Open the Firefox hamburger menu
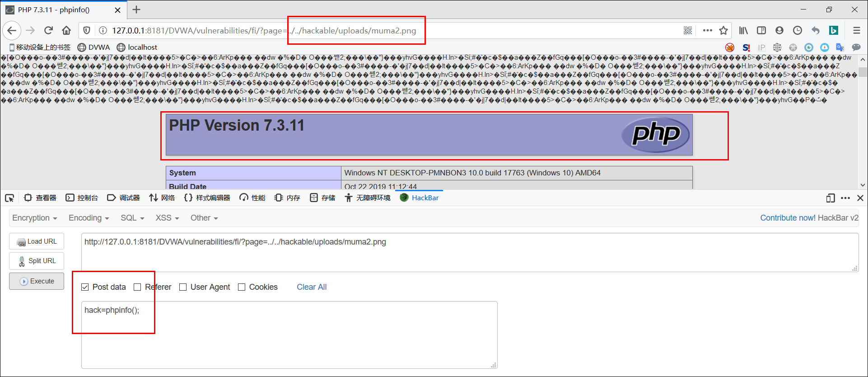This screenshot has width=868, height=377. click(856, 30)
